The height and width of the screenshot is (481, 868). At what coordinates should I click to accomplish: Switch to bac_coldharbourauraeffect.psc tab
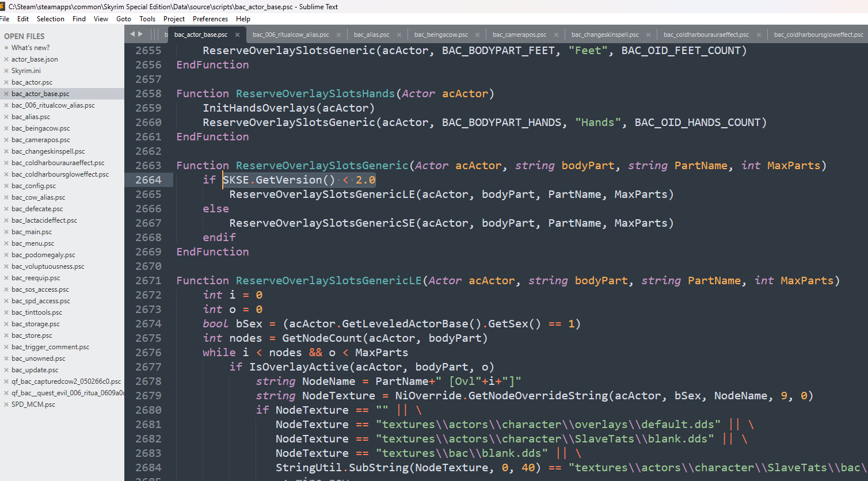tap(706, 35)
